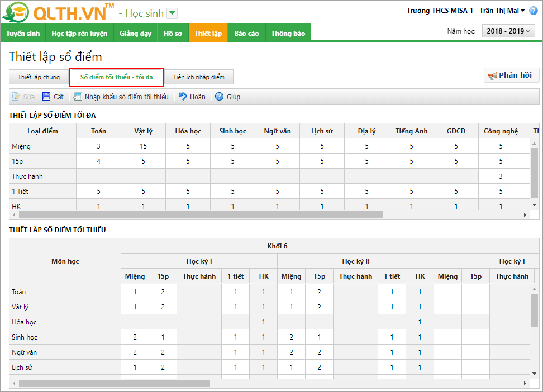Switch to the Tiện ích nhập điểm tab
Image resolution: width=543 pixels, height=392 pixels.
point(199,77)
